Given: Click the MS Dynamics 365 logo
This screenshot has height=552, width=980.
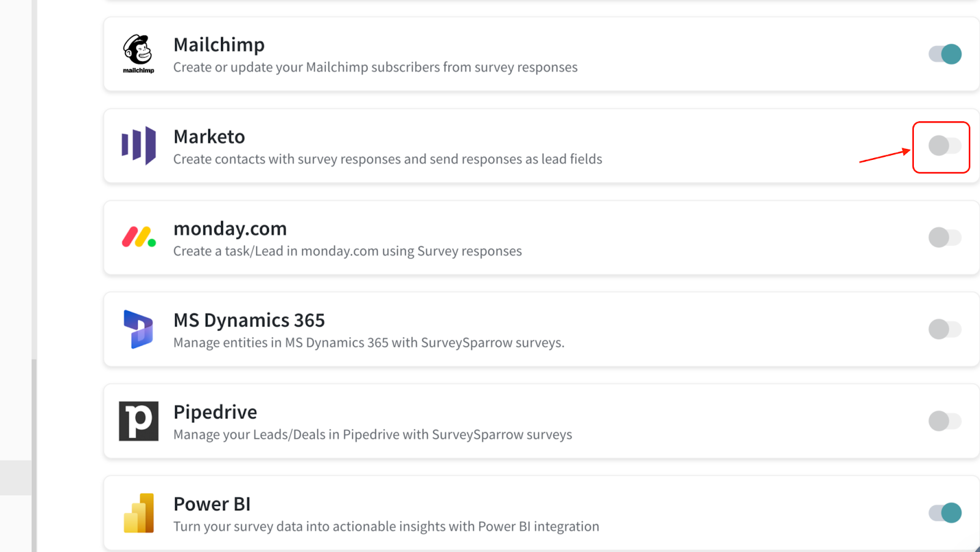Looking at the screenshot, I should click(x=138, y=329).
